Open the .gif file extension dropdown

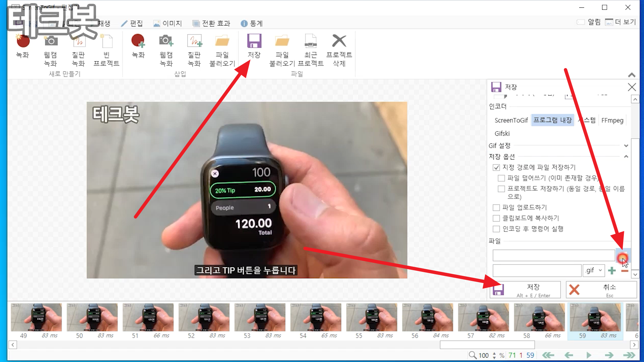pos(594,270)
